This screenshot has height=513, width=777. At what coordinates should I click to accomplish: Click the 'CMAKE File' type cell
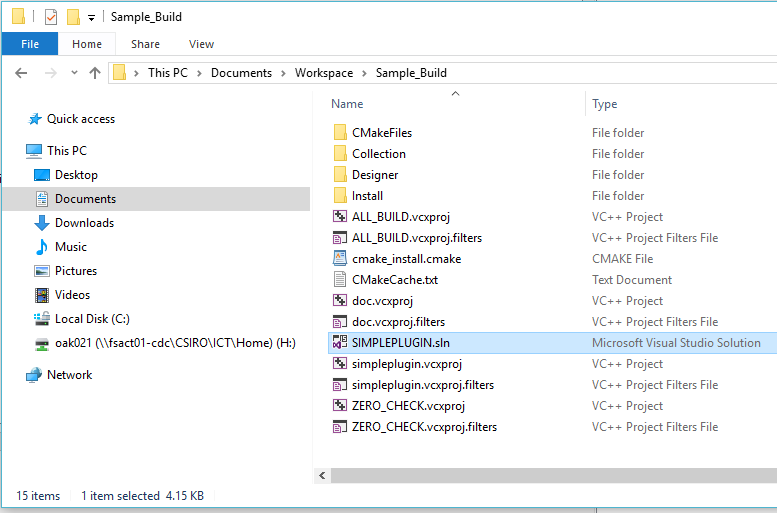pyautogui.click(x=622, y=259)
